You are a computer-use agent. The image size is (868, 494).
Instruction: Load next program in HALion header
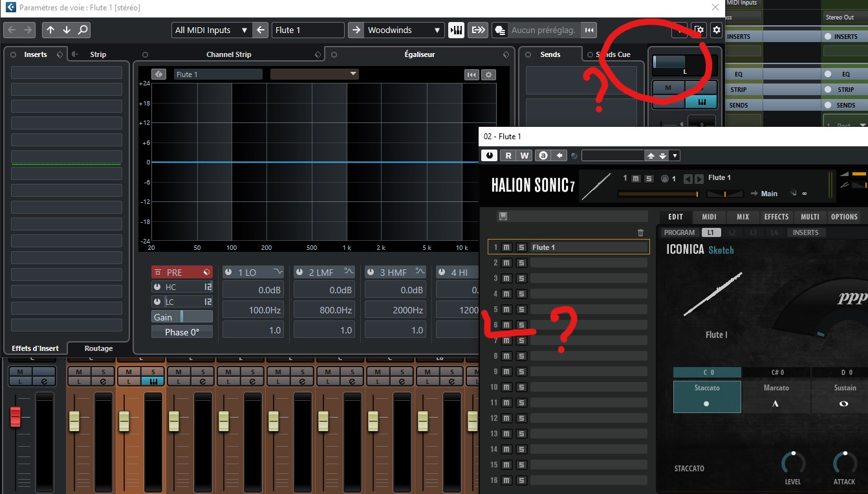(699, 179)
